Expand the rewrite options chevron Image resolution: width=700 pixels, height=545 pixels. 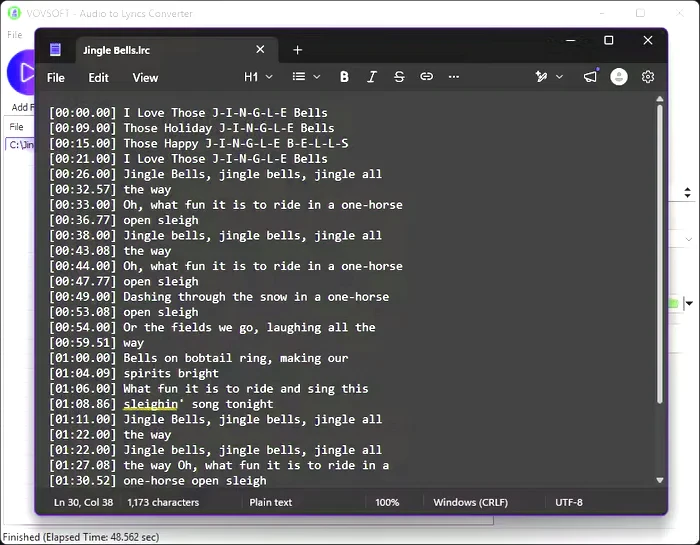click(559, 77)
